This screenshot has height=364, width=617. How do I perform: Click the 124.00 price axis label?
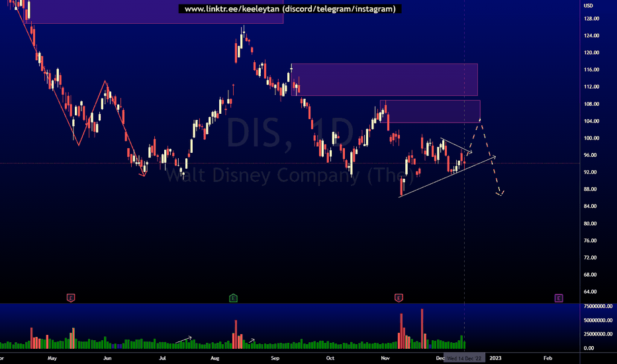[x=591, y=36]
